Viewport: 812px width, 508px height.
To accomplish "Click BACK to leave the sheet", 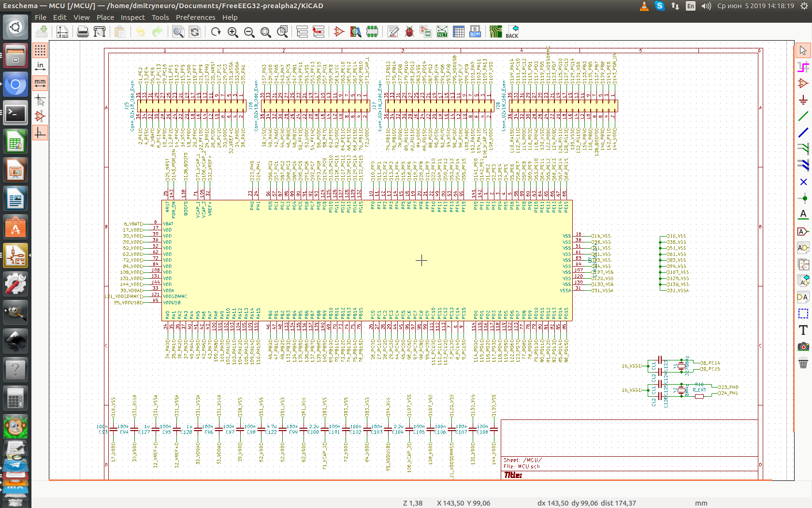I will click(x=512, y=32).
